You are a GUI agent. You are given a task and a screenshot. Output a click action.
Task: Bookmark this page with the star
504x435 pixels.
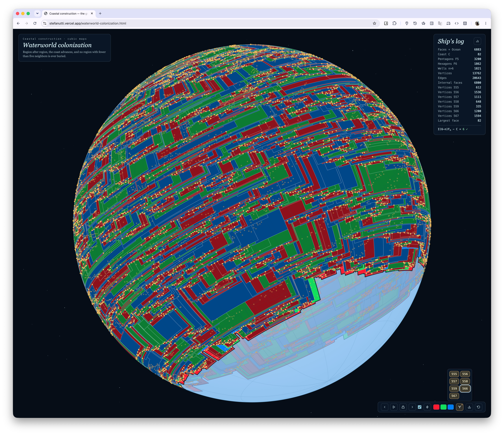[x=374, y=23]
